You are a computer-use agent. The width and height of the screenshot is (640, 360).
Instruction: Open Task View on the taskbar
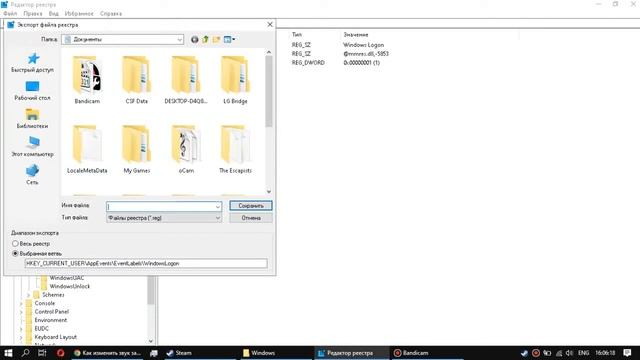point(42,353)
